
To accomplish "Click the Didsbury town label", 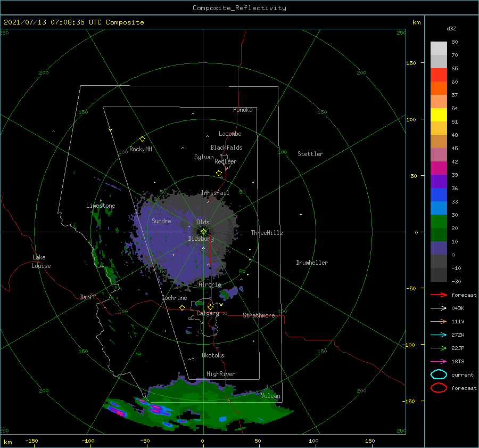I will (201, 239).
